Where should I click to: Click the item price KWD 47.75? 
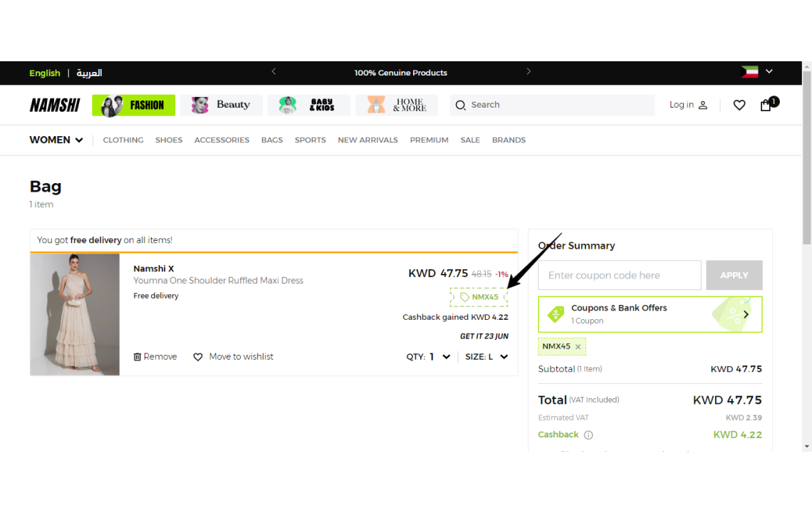pos(438,273)
